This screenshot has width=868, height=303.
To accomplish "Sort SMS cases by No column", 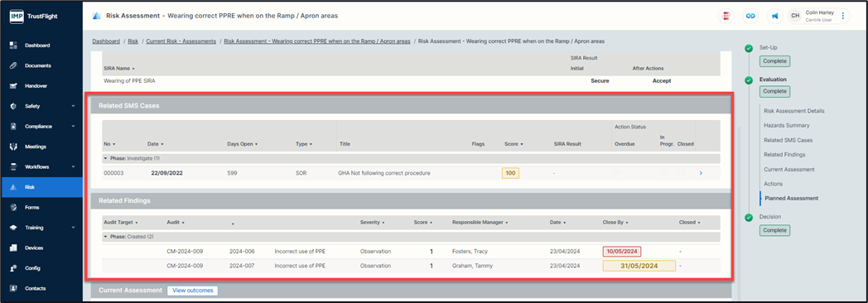I will coord(109,144).
